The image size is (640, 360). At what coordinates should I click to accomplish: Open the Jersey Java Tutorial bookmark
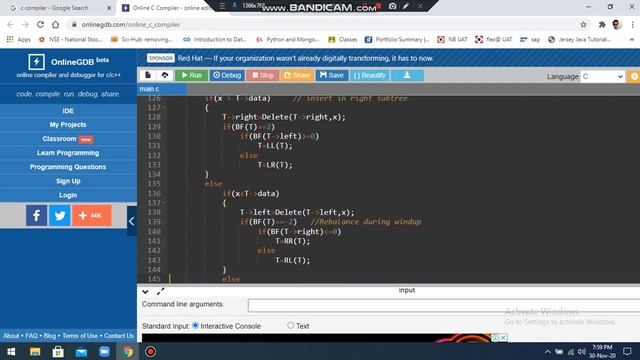pyautogui.click(x=579, y=39)
